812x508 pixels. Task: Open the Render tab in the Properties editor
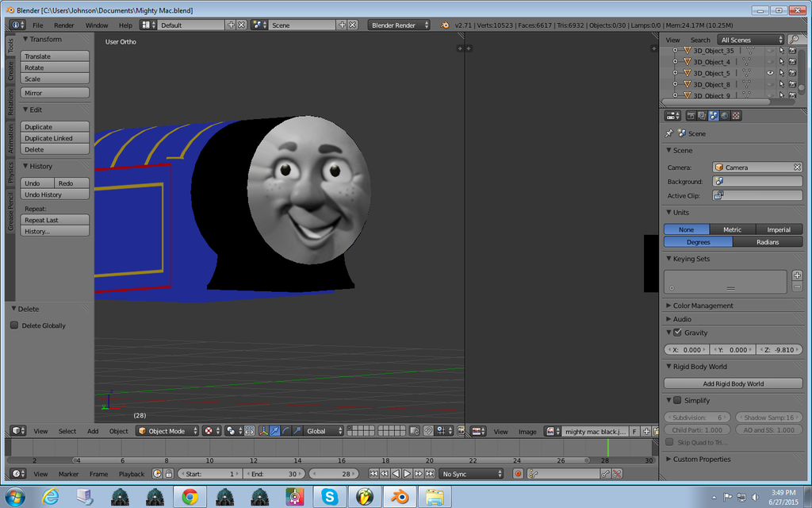pyautogui.click(x=691, y=116)
